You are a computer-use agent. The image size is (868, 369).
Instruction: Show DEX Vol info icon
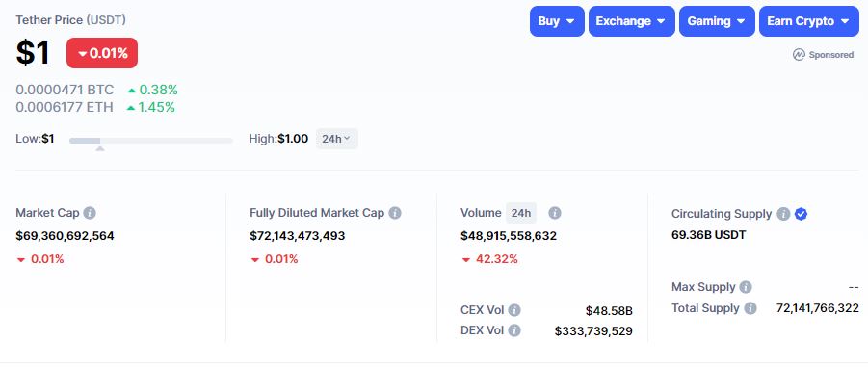click(514, 330)
